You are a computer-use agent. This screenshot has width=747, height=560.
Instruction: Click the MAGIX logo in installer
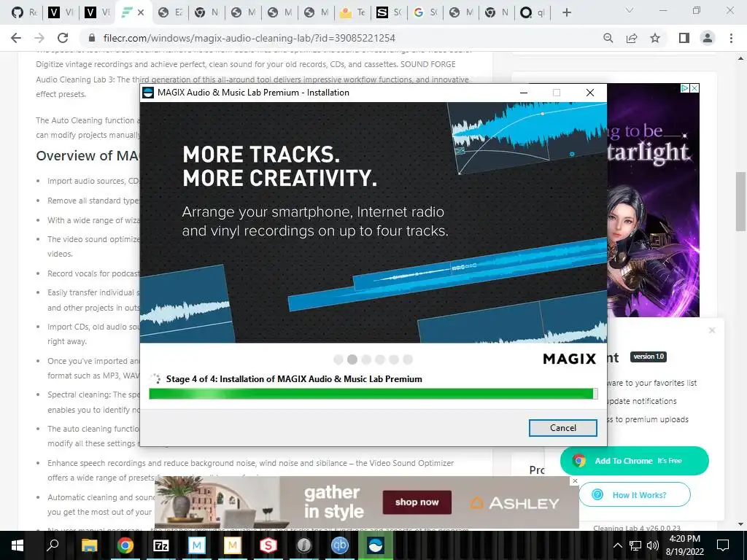(x=569, y=359)
